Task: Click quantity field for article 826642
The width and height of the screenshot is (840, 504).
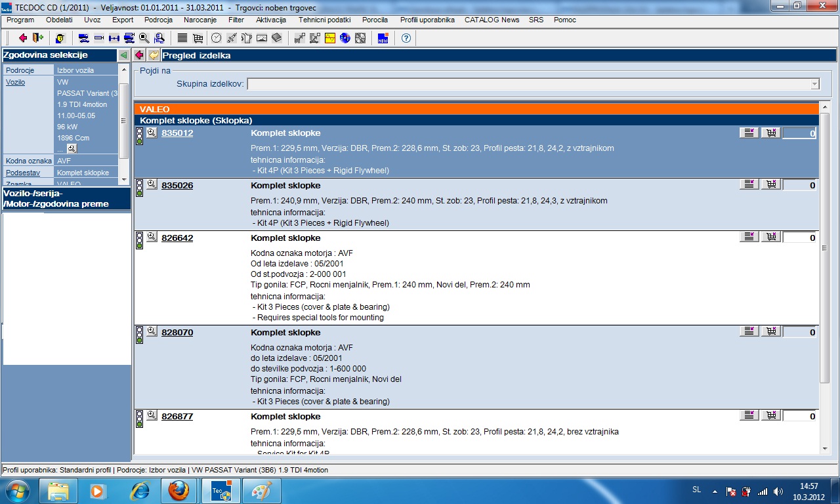Action: click(x=799, y=238)
